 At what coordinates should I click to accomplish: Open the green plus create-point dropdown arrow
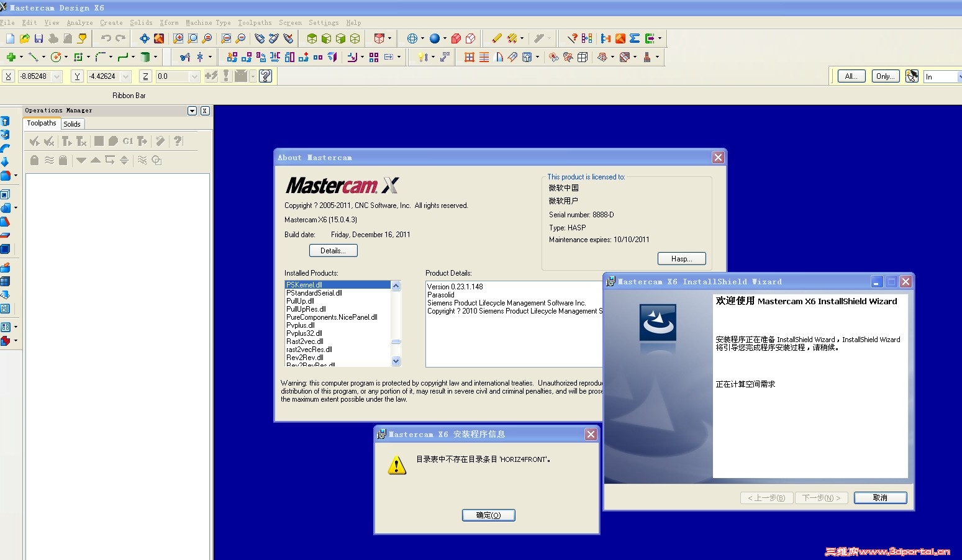click(21, 57)
